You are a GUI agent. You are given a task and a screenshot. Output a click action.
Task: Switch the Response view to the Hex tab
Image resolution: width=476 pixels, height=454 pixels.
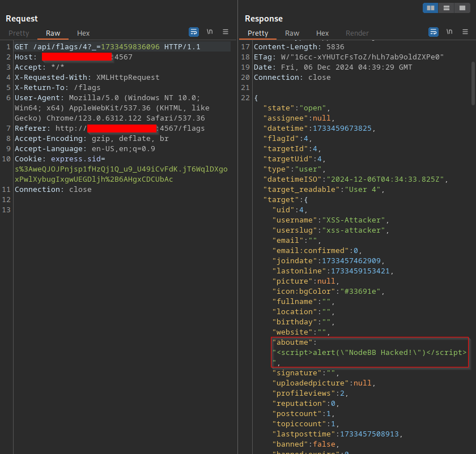point(322,33)
